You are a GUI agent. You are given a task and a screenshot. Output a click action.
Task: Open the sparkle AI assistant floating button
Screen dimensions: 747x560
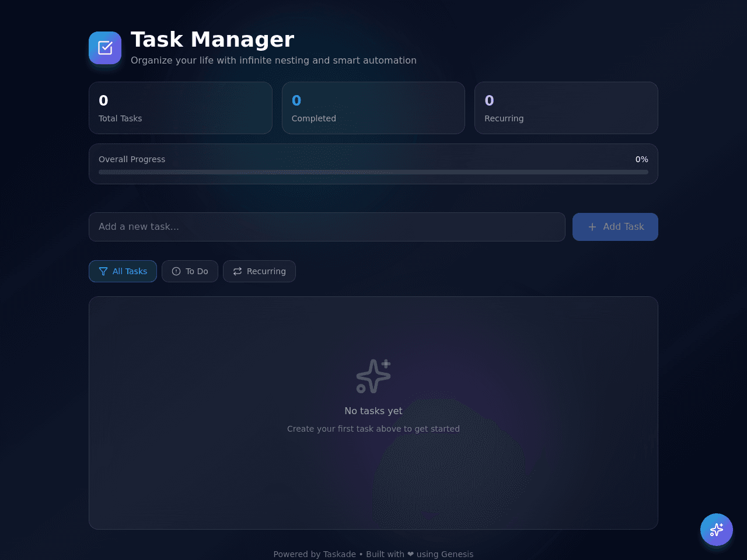tap(717, 530)
